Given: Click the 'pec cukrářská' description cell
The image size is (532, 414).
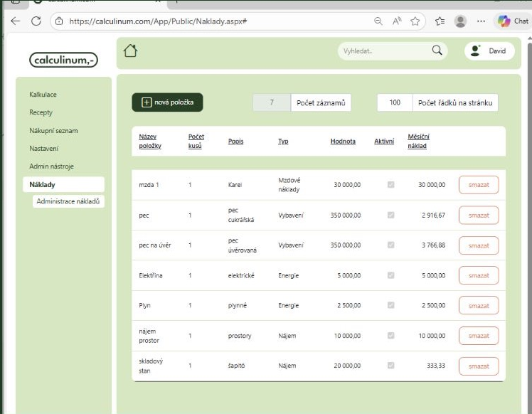Looking at the screenshot, I should click(241, 215).
